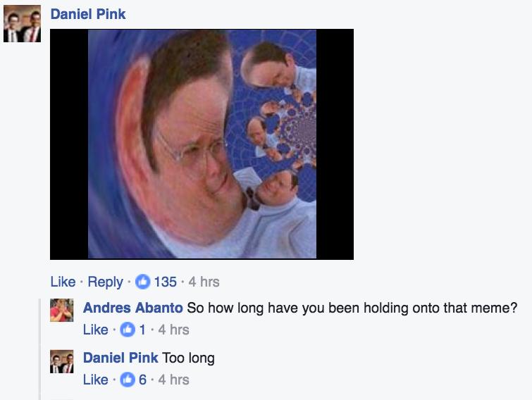
Task: Open the distorted face meme image
Action: (202, 144)
